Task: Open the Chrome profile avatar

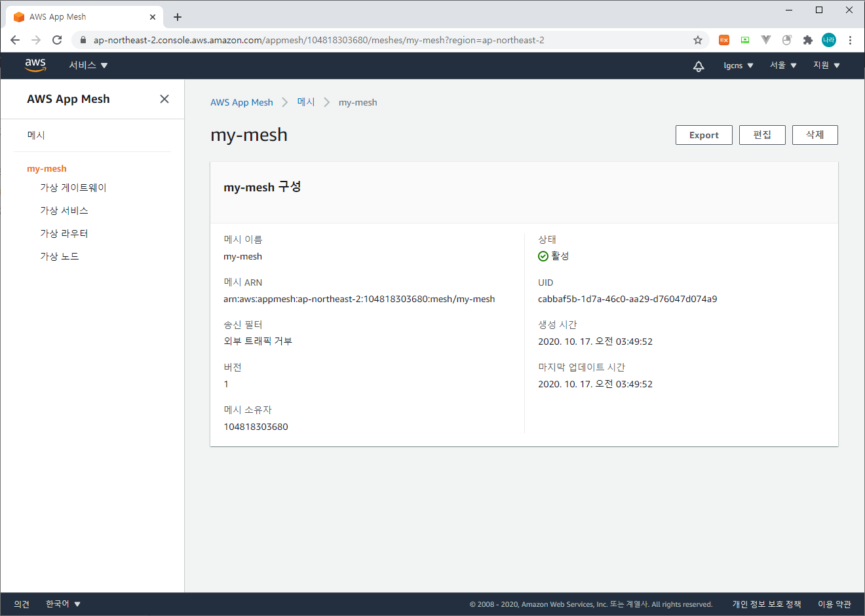Action: tap(829, 40)
